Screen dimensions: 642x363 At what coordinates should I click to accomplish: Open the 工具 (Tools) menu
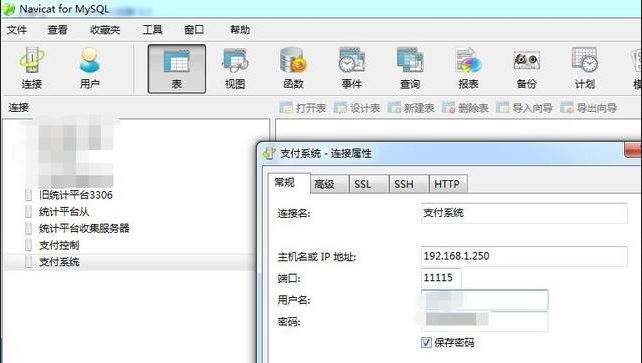[152, 30]
